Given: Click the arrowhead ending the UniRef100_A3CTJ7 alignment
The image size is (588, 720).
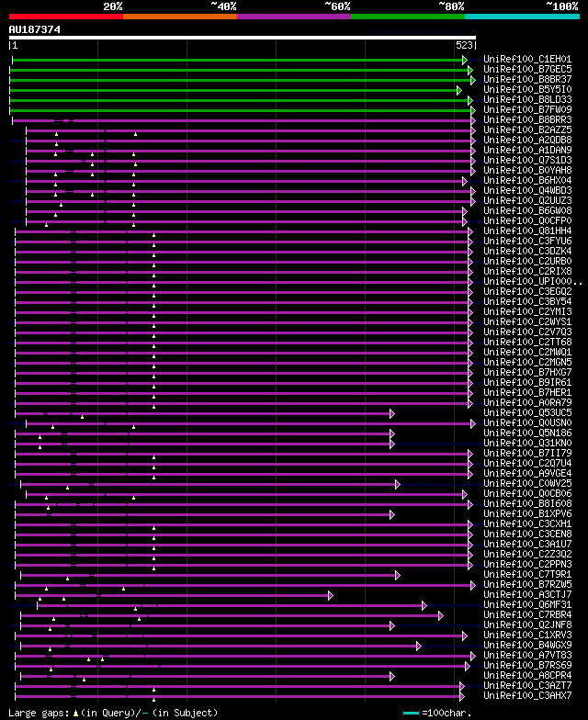Looking at the screenshot, I should click(x=331, y=595).
